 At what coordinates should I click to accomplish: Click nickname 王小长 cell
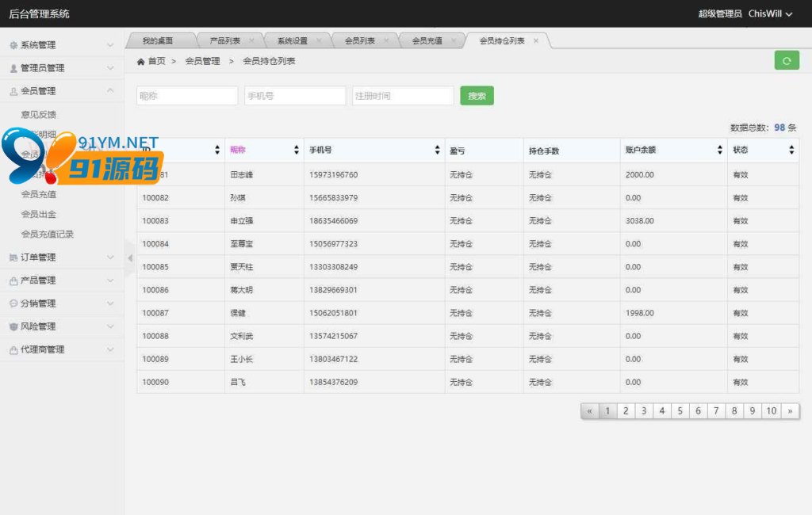click(241, 359)
